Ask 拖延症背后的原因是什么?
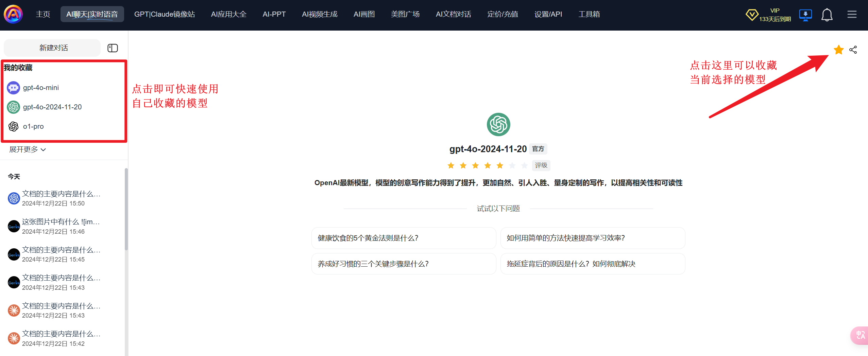The height and width of the screenshot is (356, 868). [x=593, y=264]
